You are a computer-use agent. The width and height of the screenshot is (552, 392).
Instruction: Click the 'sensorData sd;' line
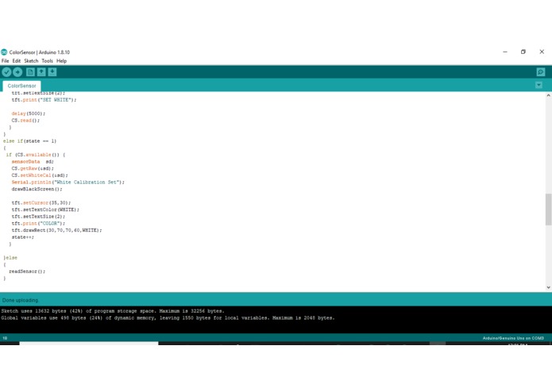(33, 162)
